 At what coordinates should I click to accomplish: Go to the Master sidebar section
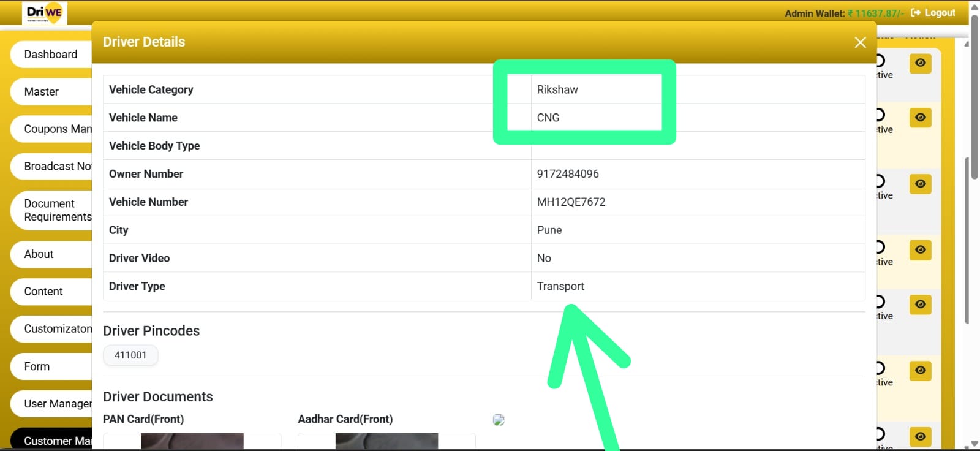point(42,92)
